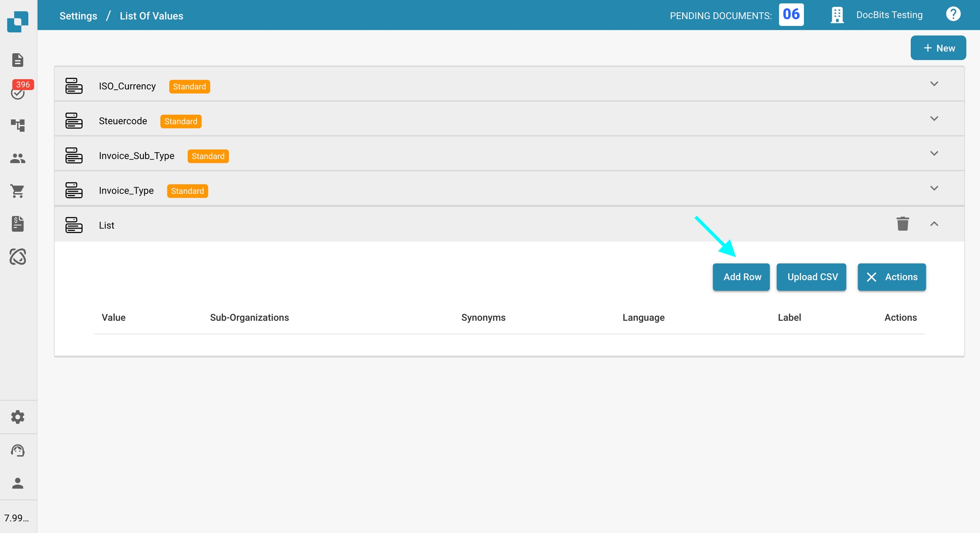Image resolution: width=980 pixels, height=533 pixels.
Task: Open the users group sidebar icon
Action: [18, 158]
